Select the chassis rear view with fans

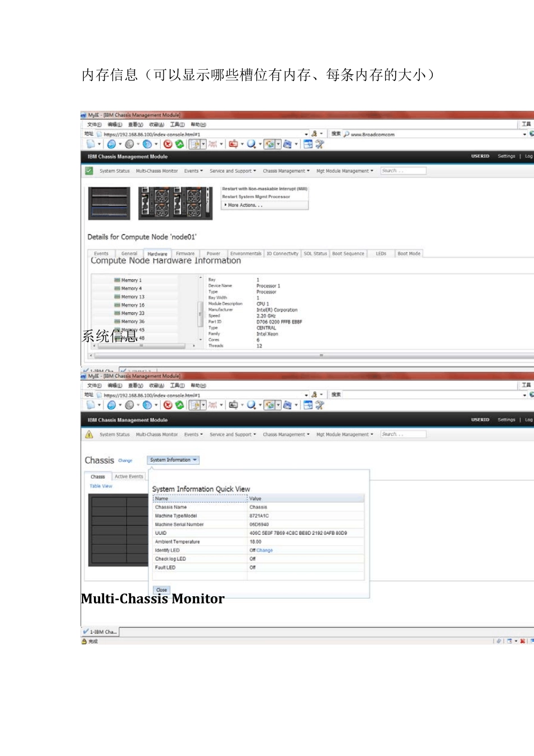(x=175, y=203)
